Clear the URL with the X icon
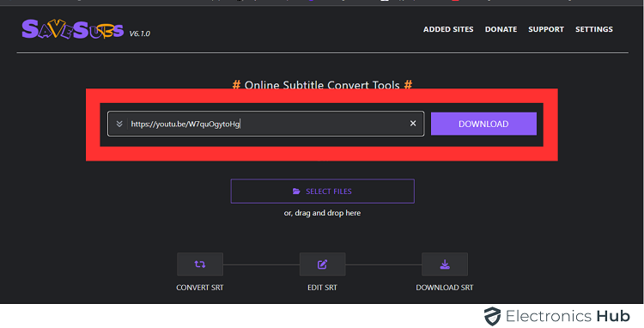The image size is (644, 328). point(413,123)
